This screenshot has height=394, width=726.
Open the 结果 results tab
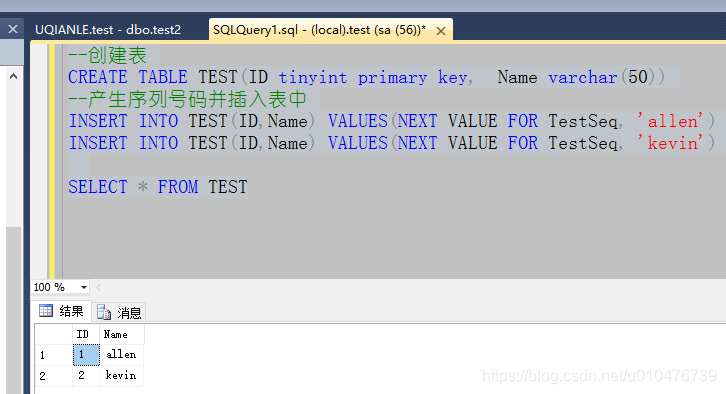point(62,311)
